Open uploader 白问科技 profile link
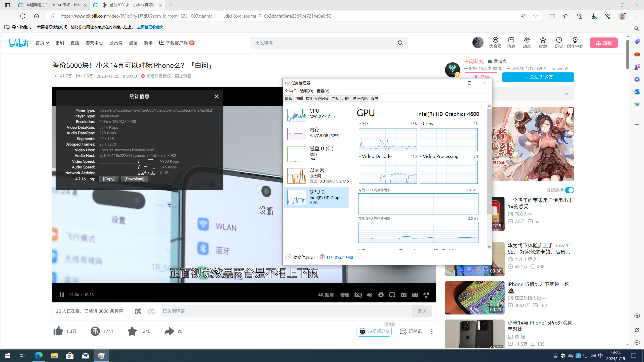This screenshot has width=644, height=362. click(x=474, y=61)
